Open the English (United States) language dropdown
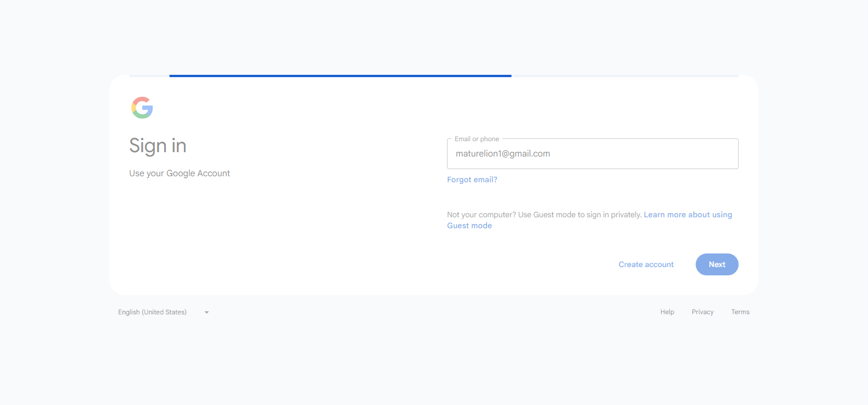Screen dimensions: 868x405 click(164, 312)
